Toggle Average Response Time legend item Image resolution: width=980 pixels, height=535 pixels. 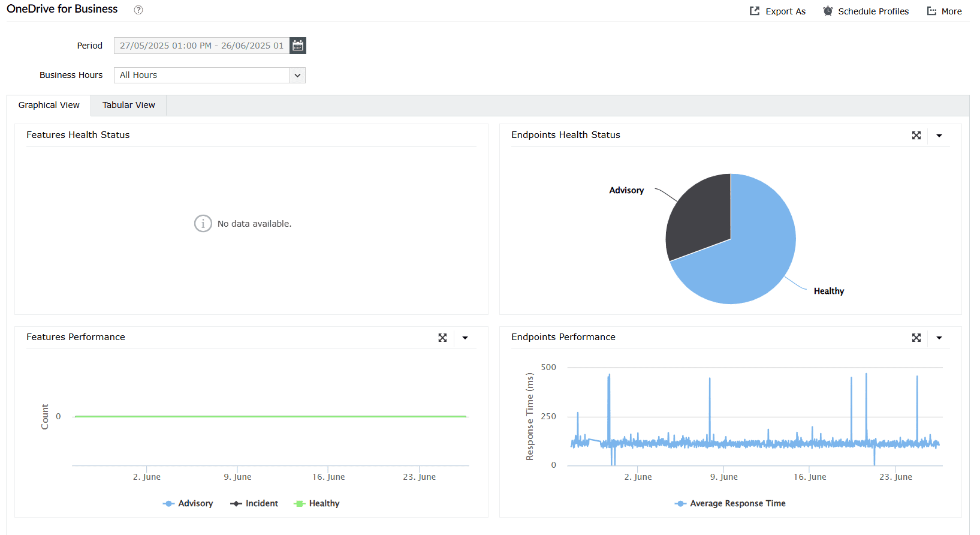click(x=730, y=503)
